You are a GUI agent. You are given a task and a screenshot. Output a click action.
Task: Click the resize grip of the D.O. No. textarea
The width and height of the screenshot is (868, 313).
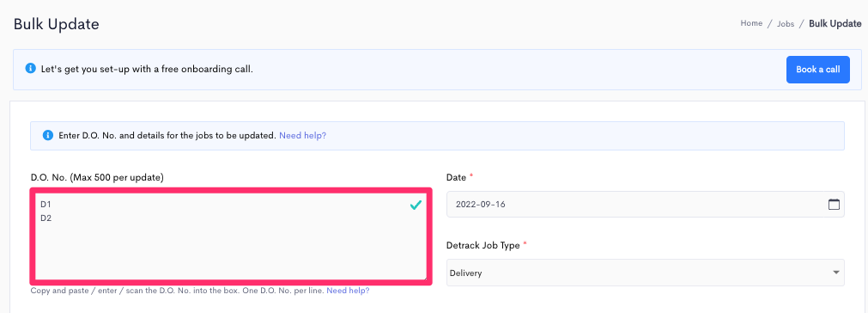423,276
